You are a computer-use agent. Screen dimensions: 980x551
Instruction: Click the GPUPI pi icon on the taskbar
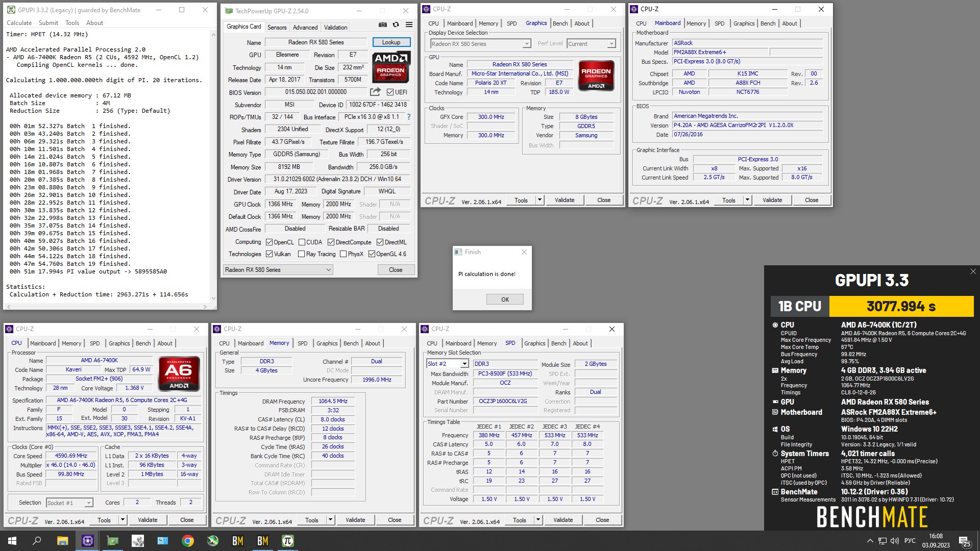[x=288, y=541]
